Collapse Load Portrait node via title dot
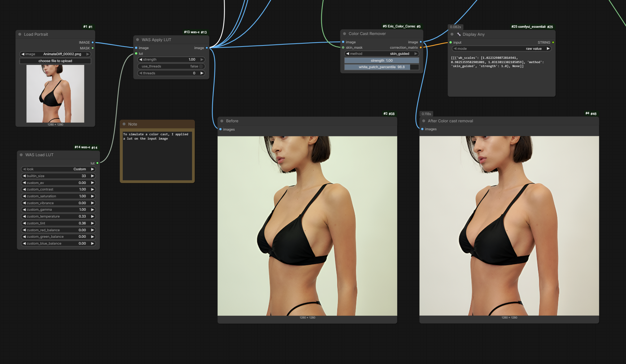 (20, 34)
